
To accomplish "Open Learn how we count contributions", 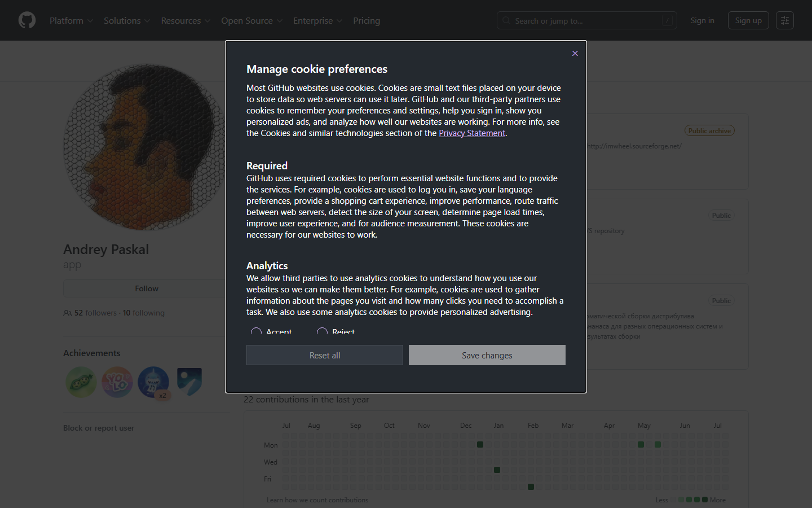I will (x=317, y=500).
